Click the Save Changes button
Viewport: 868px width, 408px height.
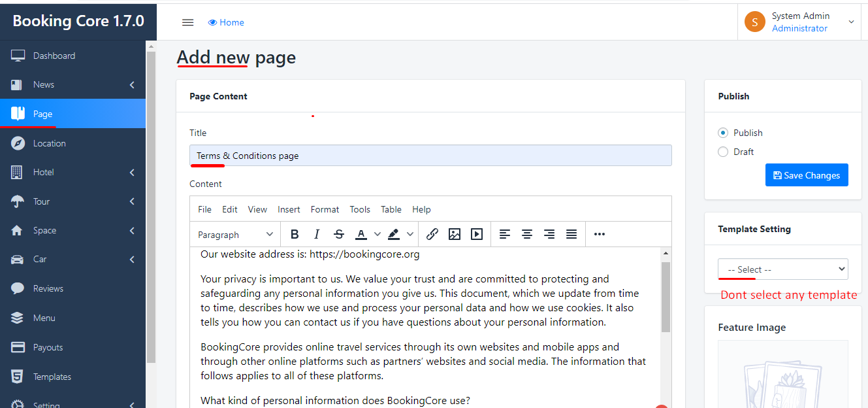click(807, 175)
